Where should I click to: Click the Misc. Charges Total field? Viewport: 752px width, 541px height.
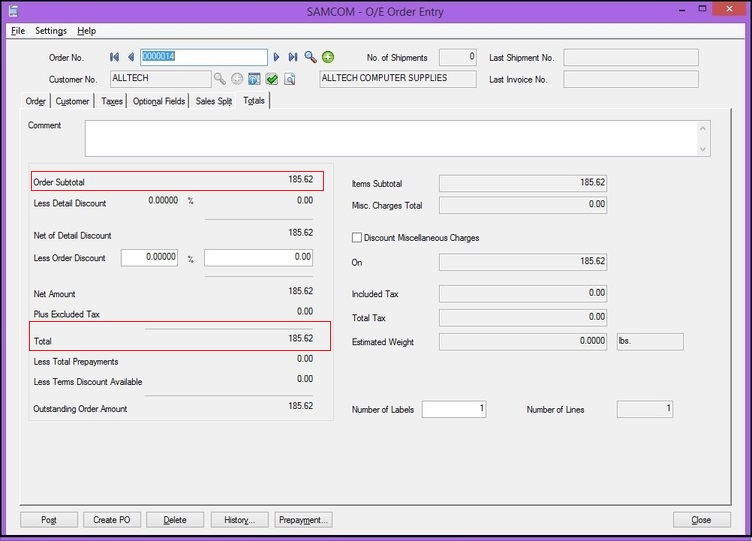523,205
